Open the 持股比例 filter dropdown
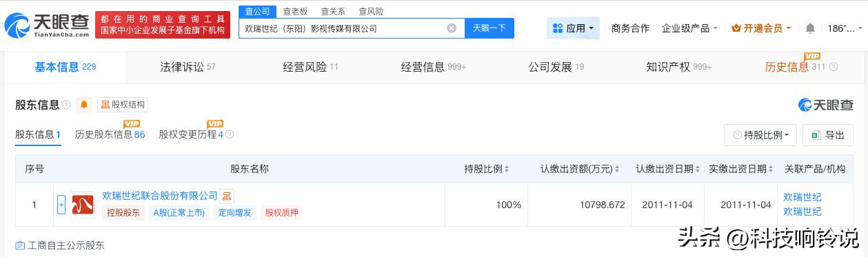The image size is (868, 257). (x=760, y=135)
